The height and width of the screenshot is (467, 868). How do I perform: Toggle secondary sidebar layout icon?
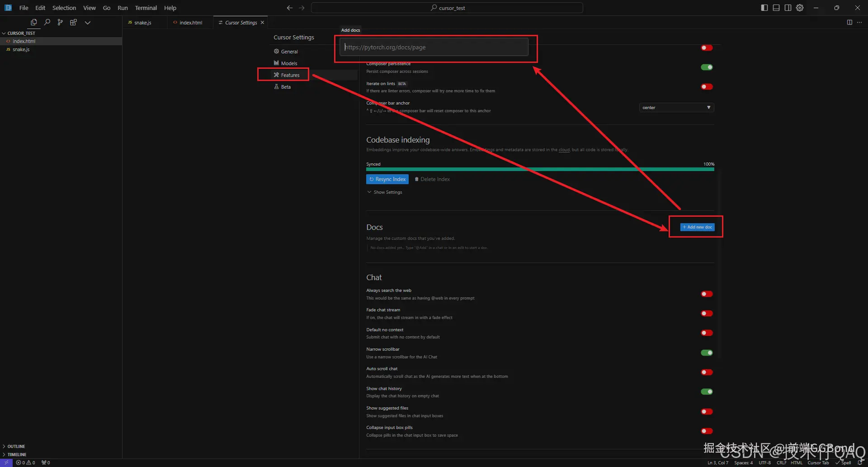(x=788, y=8)
